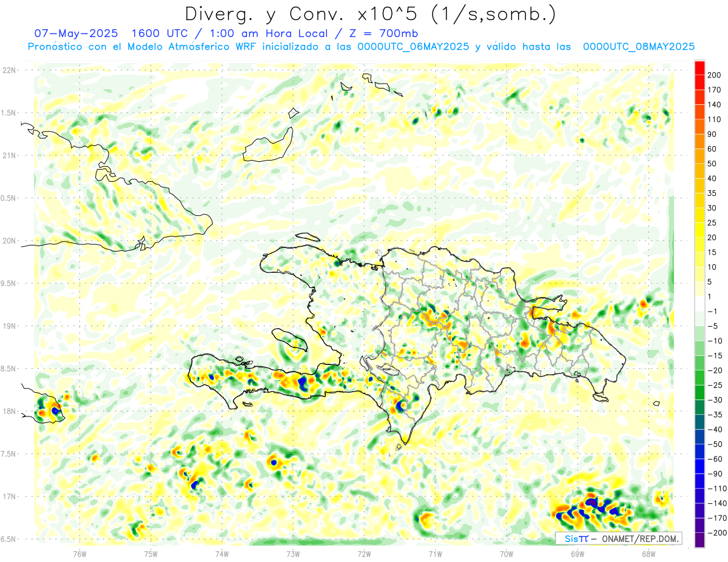Click the "70W" longitude label
The height and width of the screenshot is (562, 728).
pyautogui.click(x=507, y=554)
